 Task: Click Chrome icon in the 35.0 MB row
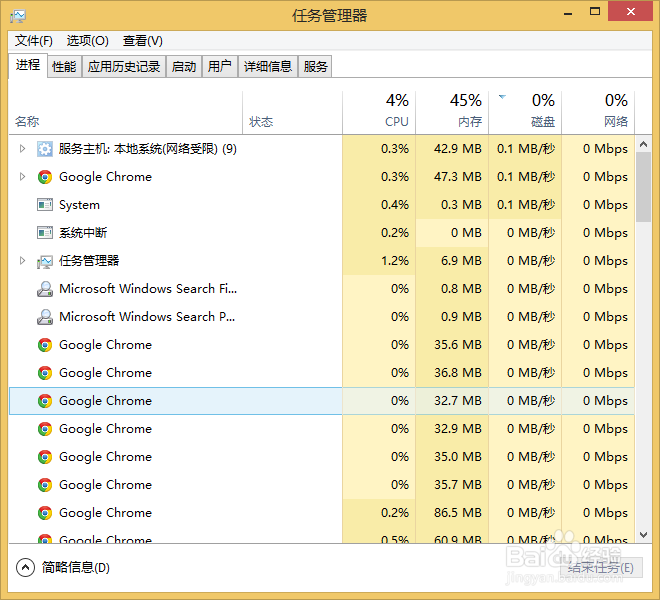[45, 457]
